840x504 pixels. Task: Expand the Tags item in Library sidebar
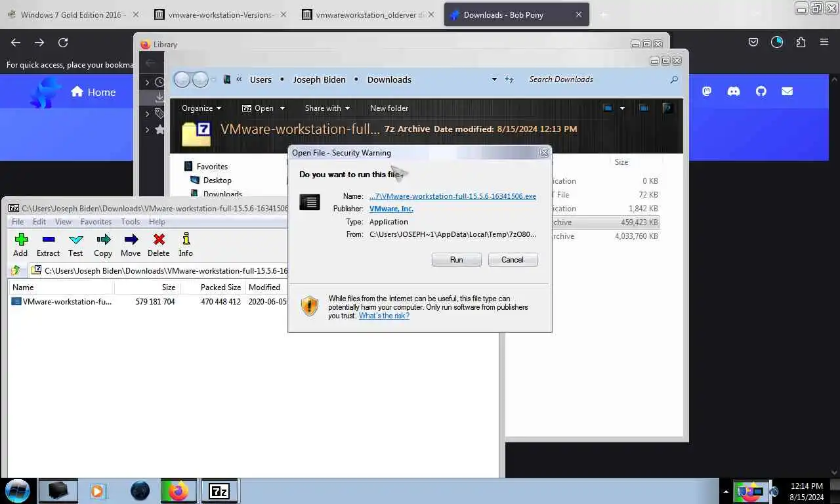click(148, 113)
